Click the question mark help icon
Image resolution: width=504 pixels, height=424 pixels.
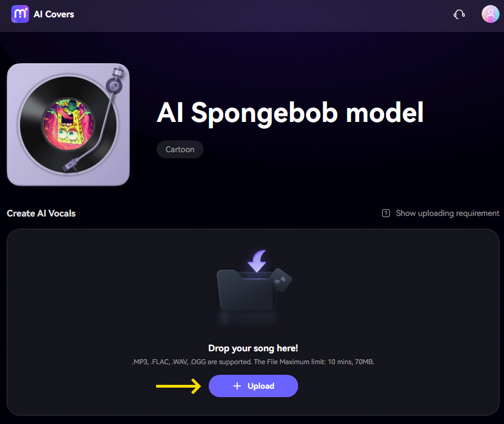[x=385, y=213]
